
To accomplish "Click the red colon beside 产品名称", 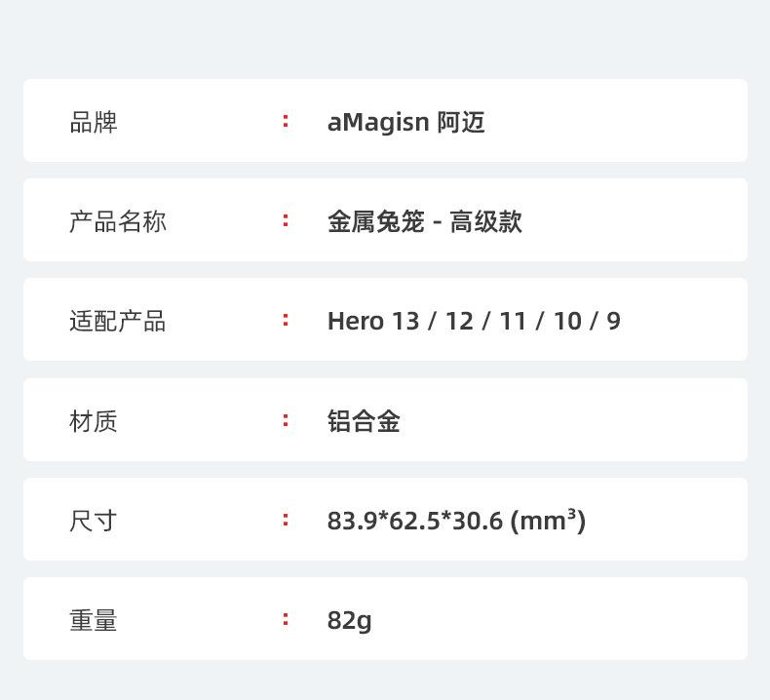I will [x=286, y=221].
